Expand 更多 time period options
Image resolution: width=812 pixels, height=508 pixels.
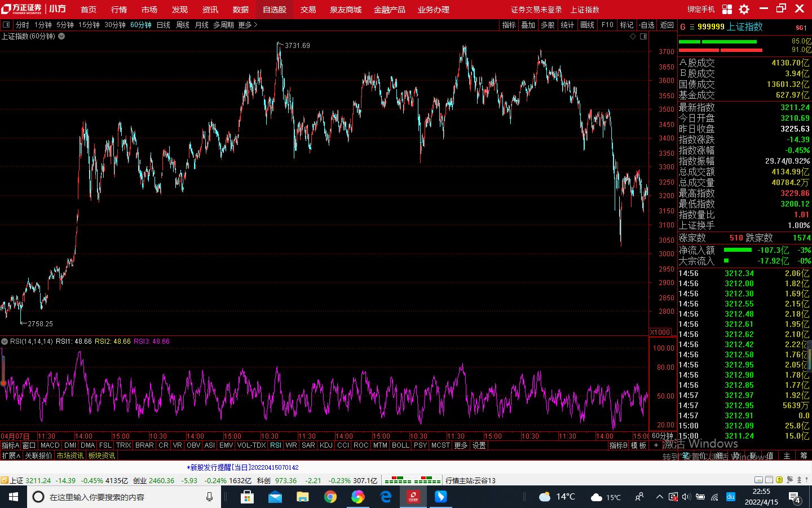pos(248,25)
